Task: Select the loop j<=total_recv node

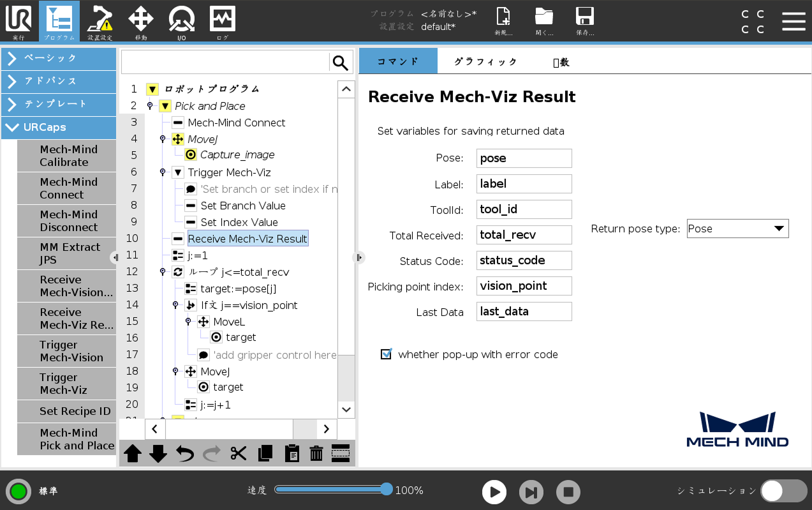Action: pos(239,272)
